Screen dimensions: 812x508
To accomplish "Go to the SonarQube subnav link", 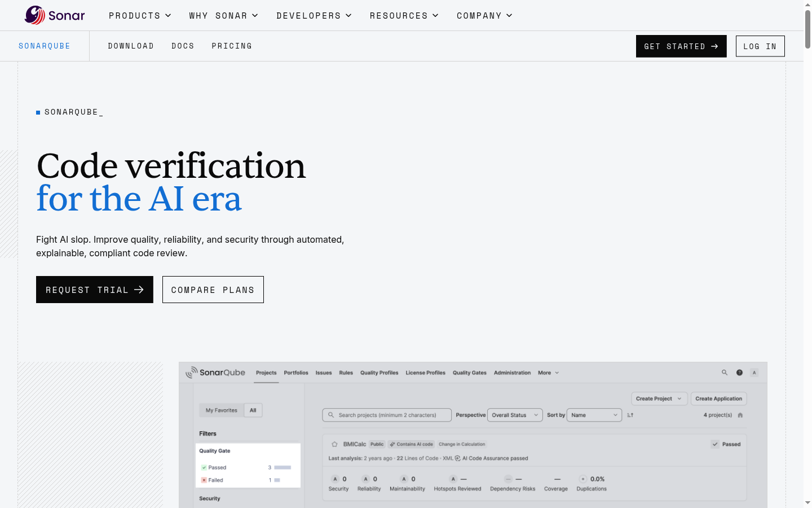I will tap(45, 46).
